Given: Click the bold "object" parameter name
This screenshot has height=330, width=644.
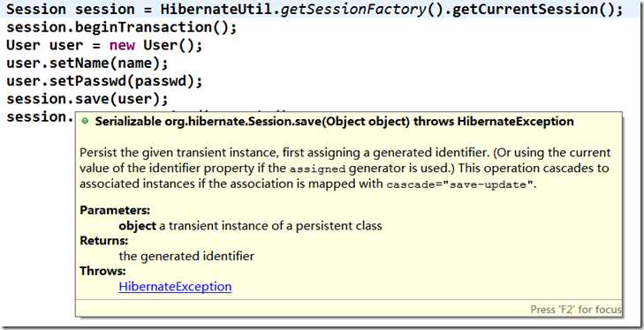Looking at the screenshot, I should (137, 226).
